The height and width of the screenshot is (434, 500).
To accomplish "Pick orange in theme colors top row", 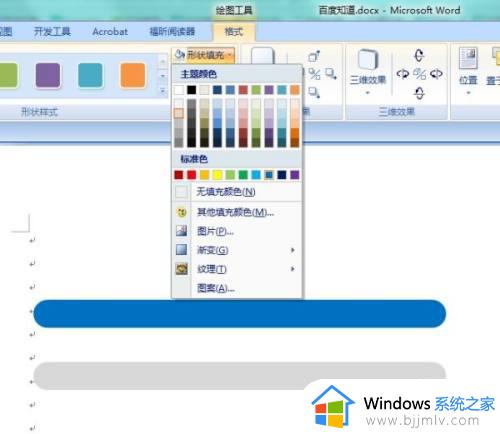I will click(295, 90).
